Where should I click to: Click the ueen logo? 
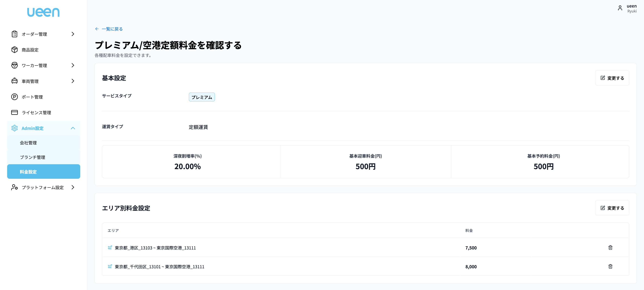pos(43,12)
